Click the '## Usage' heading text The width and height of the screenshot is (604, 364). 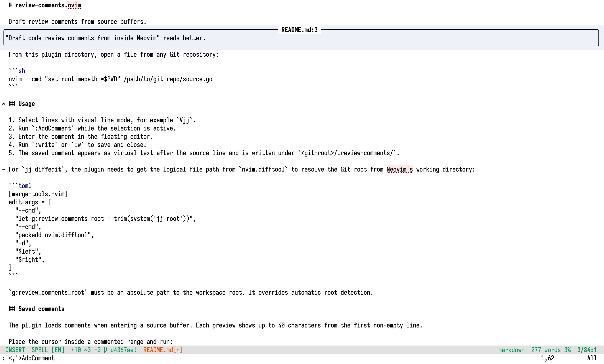click(22, 104)
